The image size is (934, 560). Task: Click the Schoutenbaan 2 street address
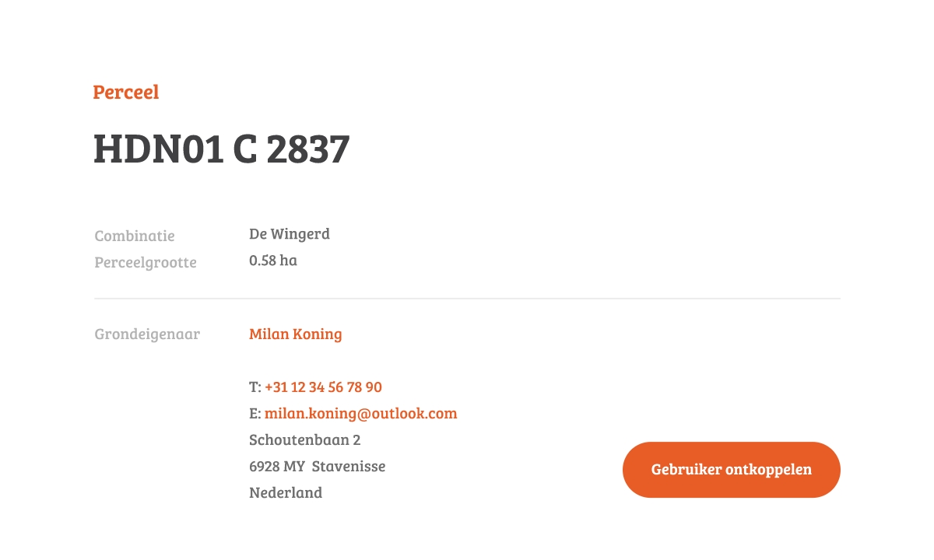click(x=305, y=440)
